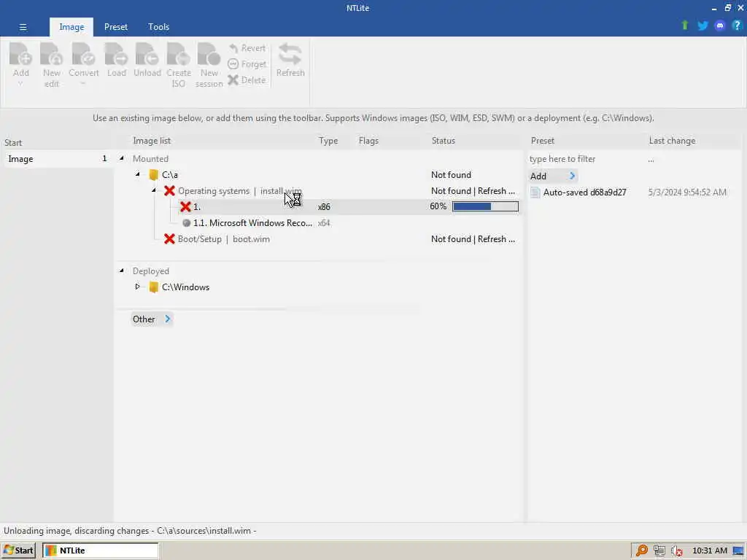Open the hamburger application menu
Image resolution: width=747 pixels, height=560 pixels.
point(23,27)
